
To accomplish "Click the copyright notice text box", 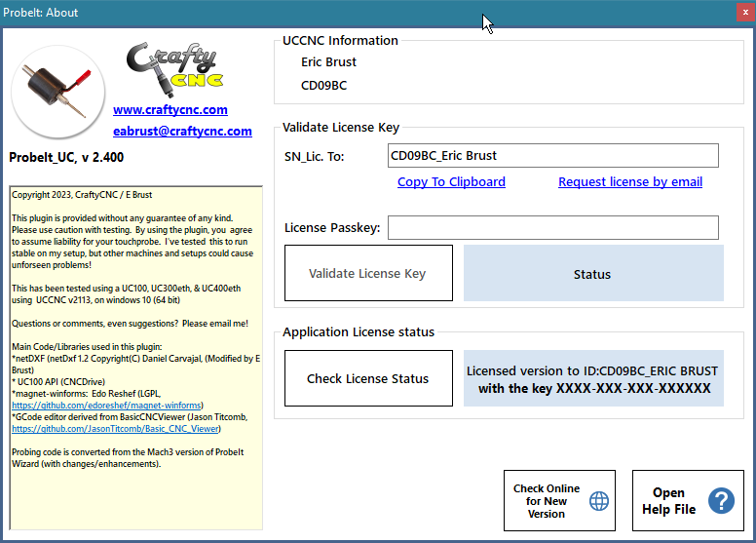I will pos(136,358).
